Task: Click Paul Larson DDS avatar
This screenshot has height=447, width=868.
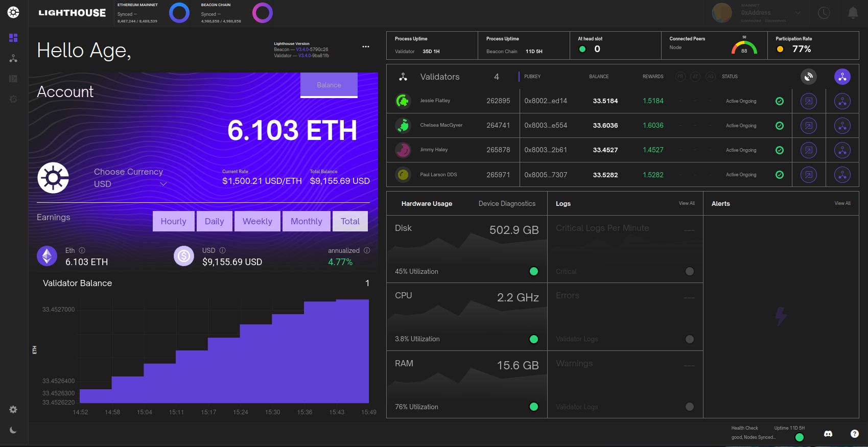Action: [x=404, y=175]
